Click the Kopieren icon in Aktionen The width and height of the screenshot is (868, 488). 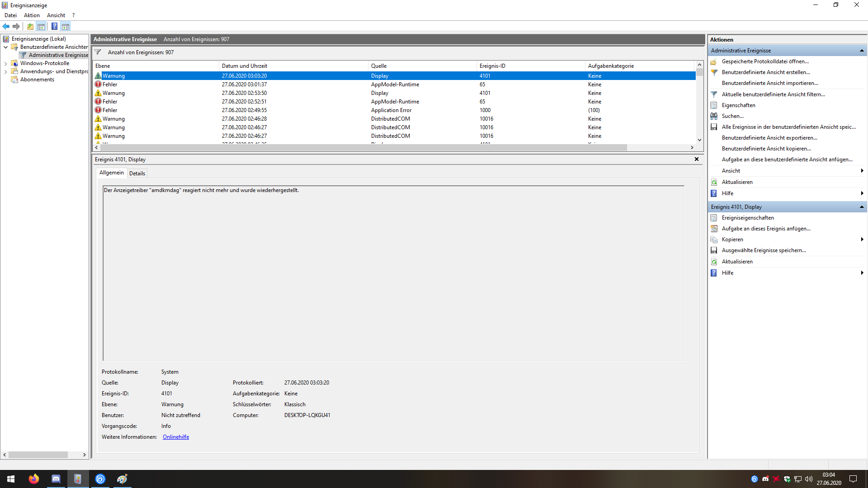coord(714,239)
